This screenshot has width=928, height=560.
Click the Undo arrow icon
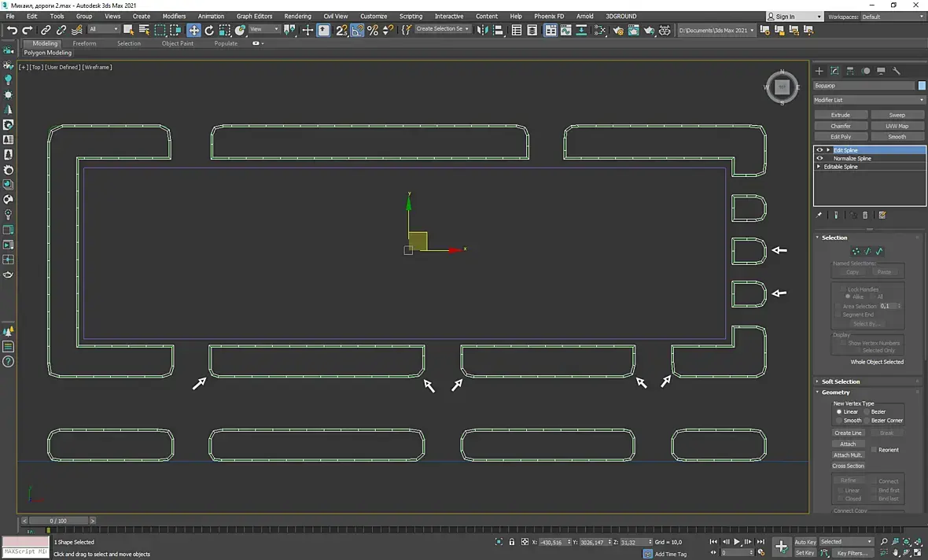[x=12, y=30]
